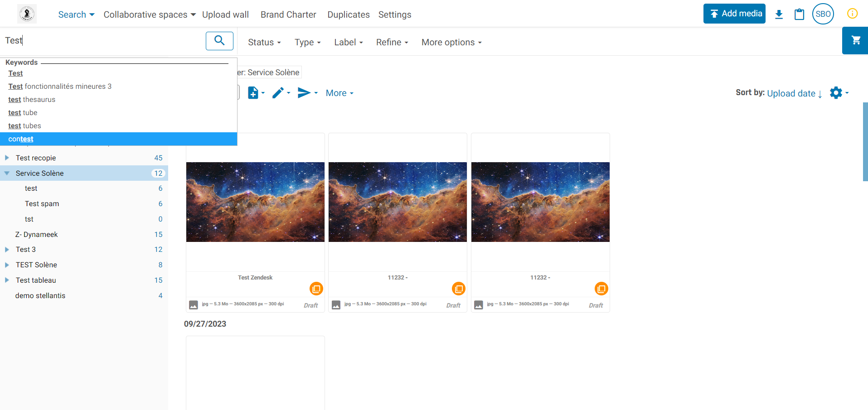Click the send arrow icon in toolbar

point(304,93)
